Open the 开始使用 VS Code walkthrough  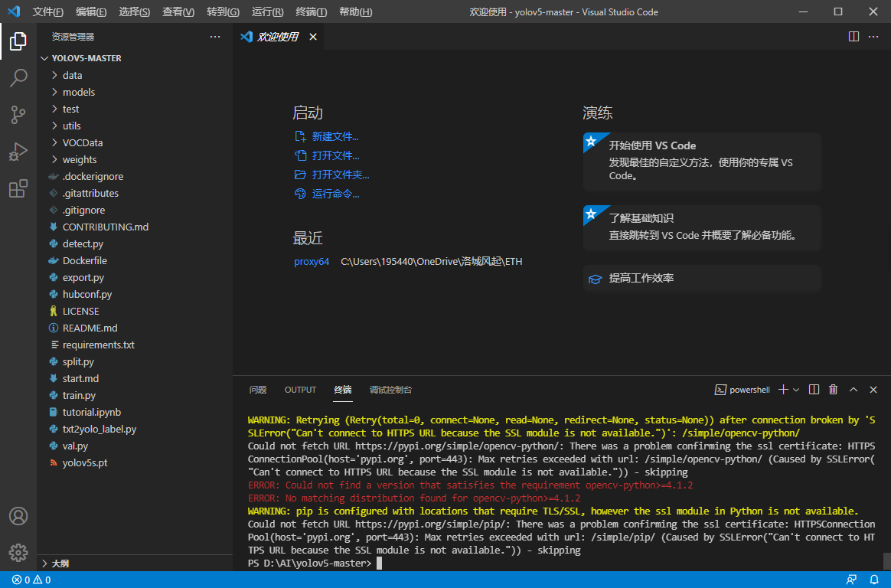click(x=702, y=162)
